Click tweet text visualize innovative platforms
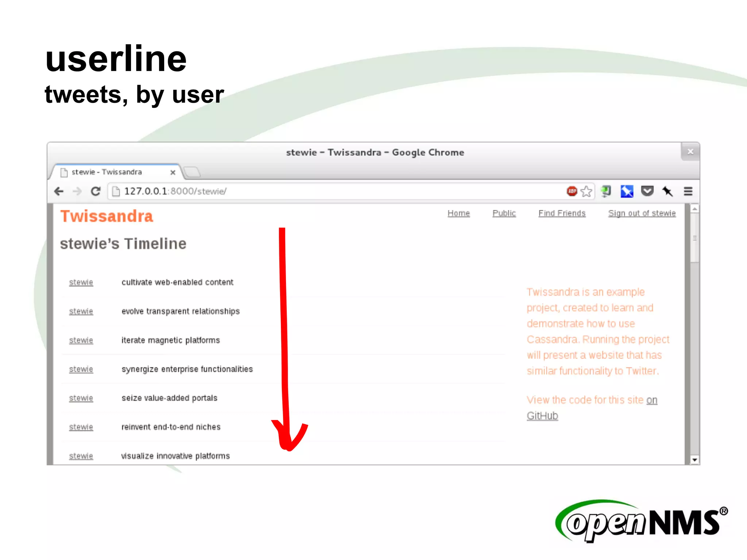 pyautogui.click(x=175, y=456)
